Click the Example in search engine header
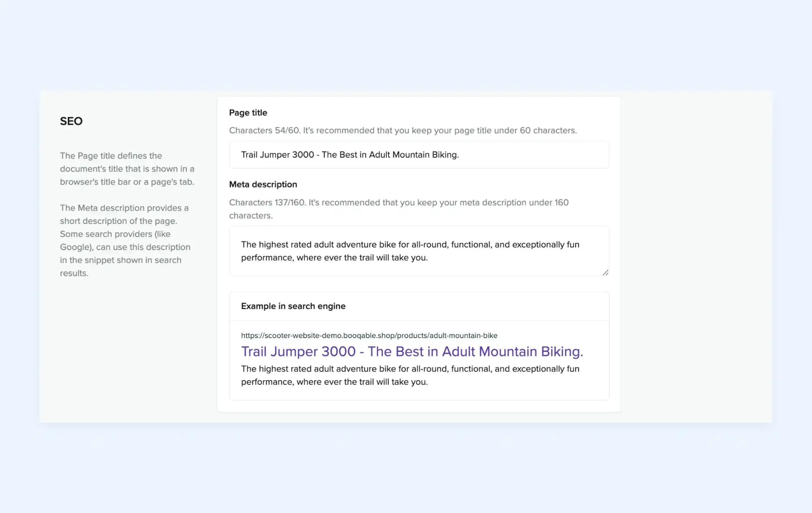Screen dimensions: 812x513 pos(293,306)
